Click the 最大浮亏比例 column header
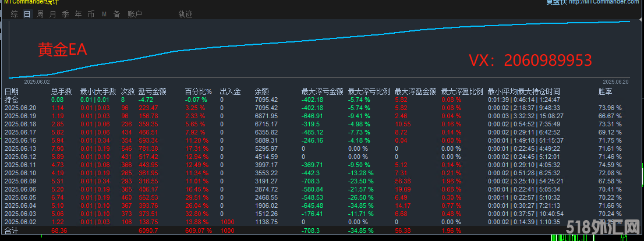The width and height of the screenshot is (644, 241). click(369, 91)
